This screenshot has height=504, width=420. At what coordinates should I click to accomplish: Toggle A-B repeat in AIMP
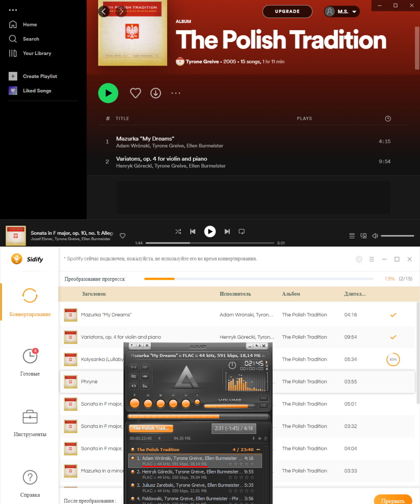click(134, 367)
